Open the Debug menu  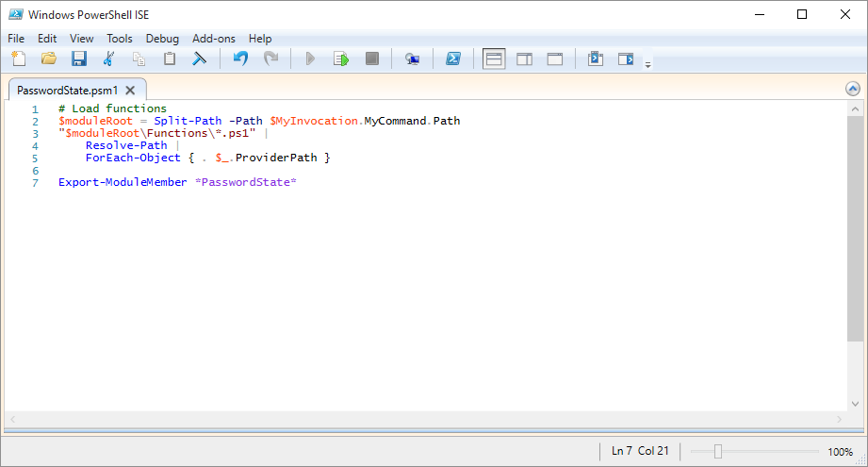click(x=162, y=39)
